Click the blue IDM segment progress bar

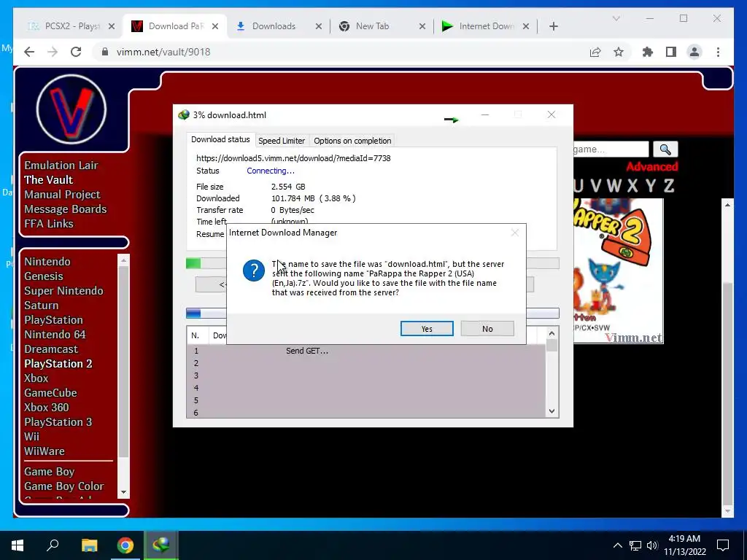193,313
